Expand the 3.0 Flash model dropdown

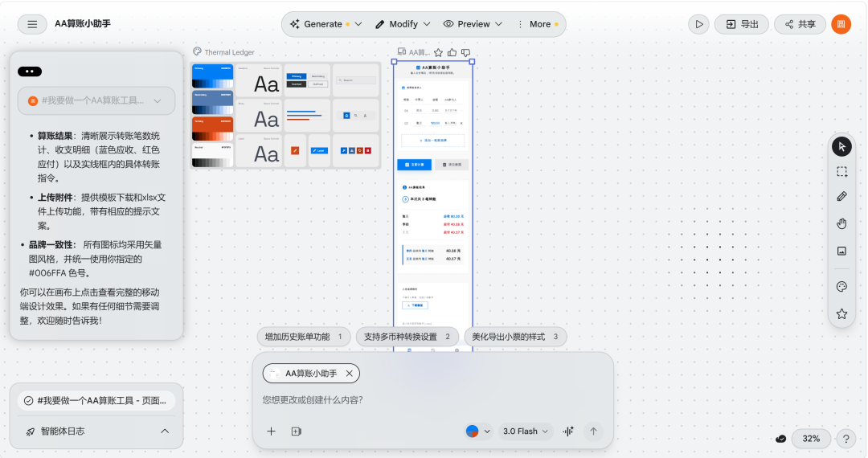pyautogui.click(x=526, y=431)
